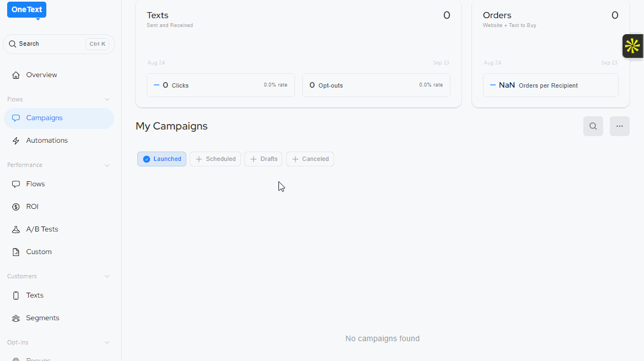644x361 pixels.
Task: Open the three-dots more options menu
Action: click(x=619, y=126)
